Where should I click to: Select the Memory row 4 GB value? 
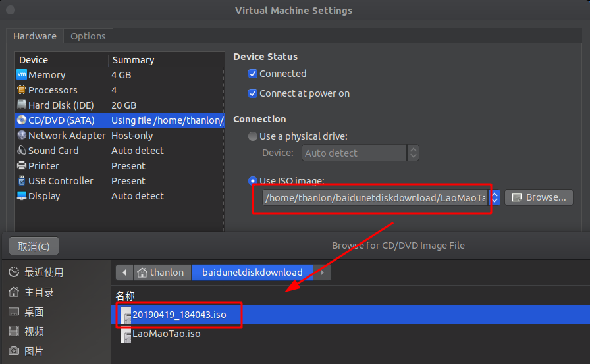pyautogui.click(x=121, y=75)
